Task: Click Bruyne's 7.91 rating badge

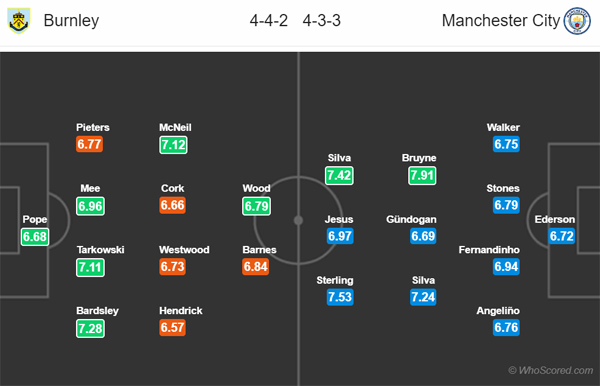Action: 422,176
